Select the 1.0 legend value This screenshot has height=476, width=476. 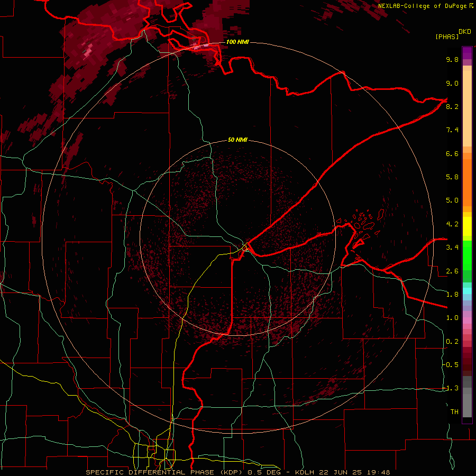point(452,318)
